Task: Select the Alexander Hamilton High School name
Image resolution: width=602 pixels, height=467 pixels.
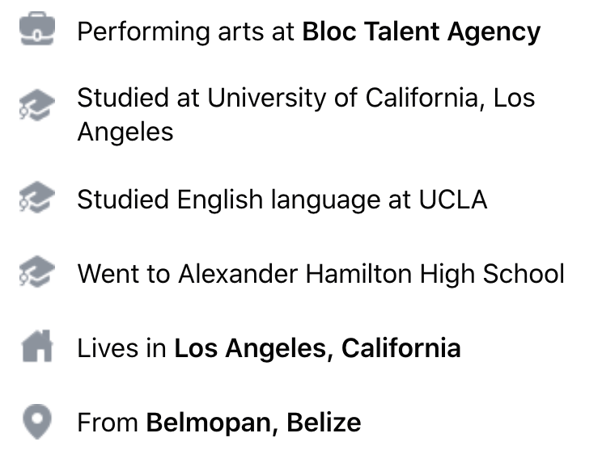Action: 371,273
